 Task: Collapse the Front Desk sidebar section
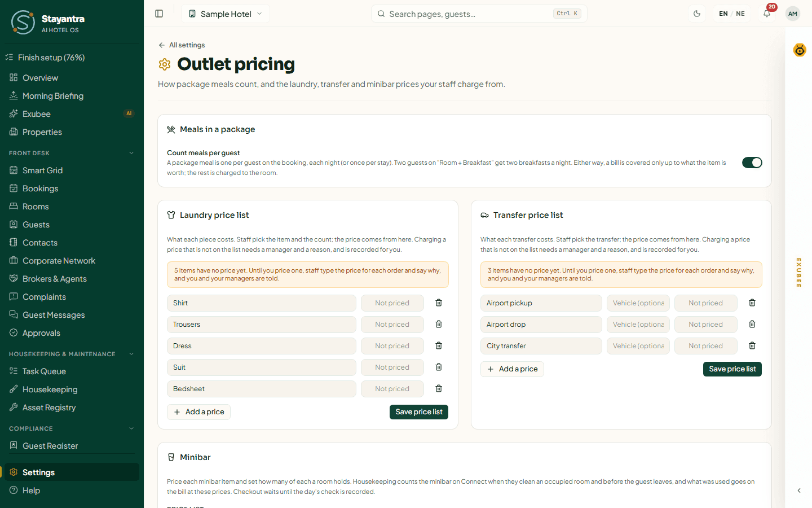coord(72,153)
